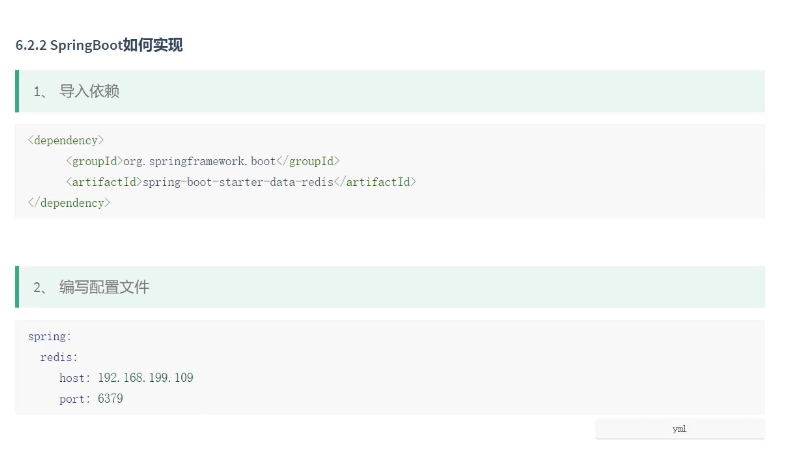Click the 导入依赖 callout text
Viewport: 790px width, 456px height.
pyautogui.click(x=89, y=92)
